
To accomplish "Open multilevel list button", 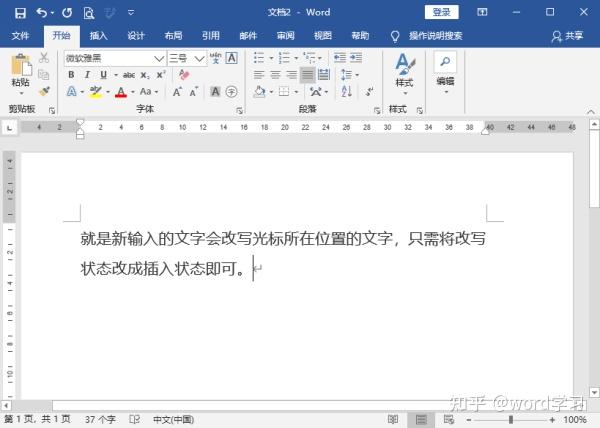I will pyautogui.click(x=310, y=58).
